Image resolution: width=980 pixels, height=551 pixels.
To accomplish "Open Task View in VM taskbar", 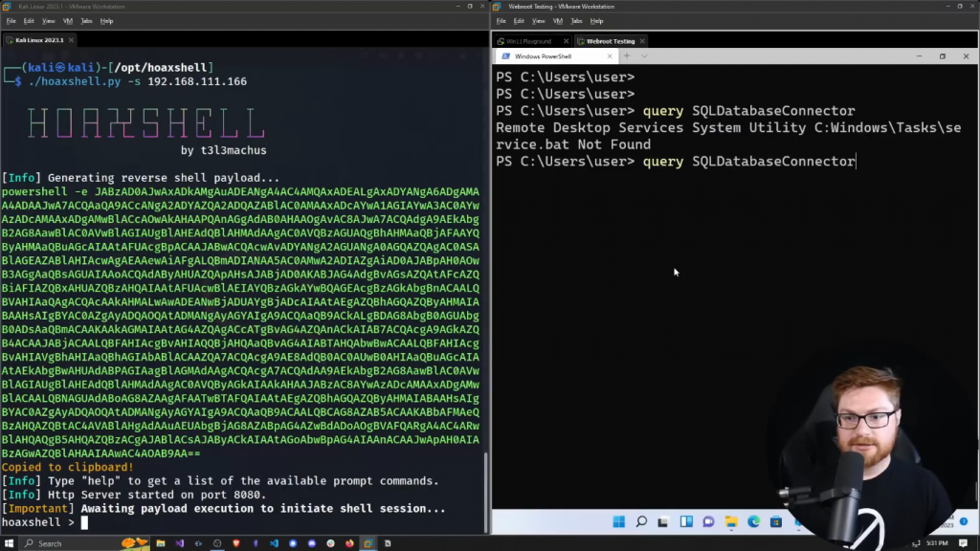I will click(663, 521).
